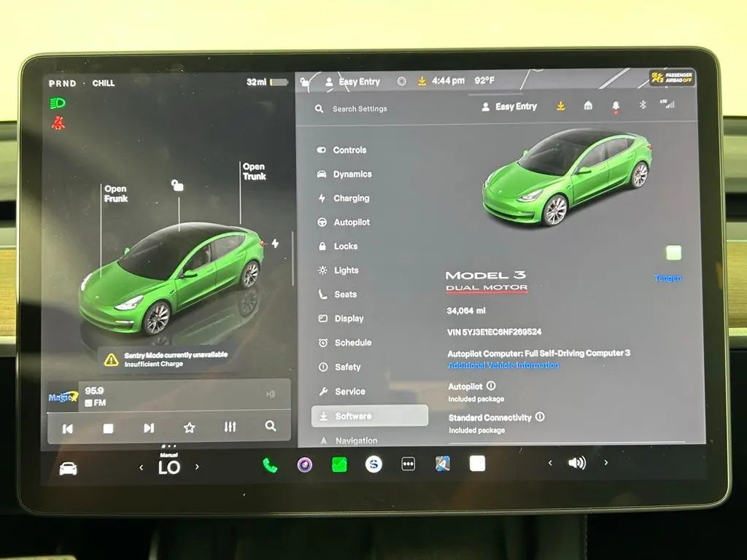Tap the charge port lightning icon
747x560 pixels.
[275, 244]
